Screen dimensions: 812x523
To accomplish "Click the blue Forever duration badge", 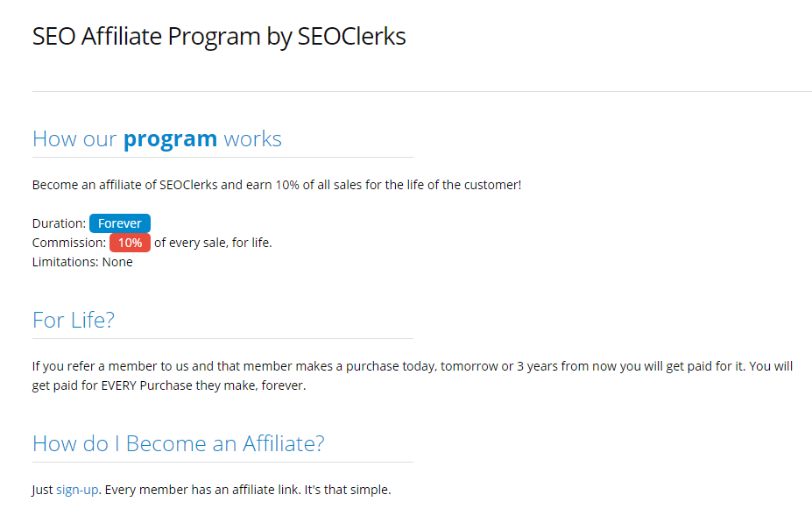I will [120, 223].
